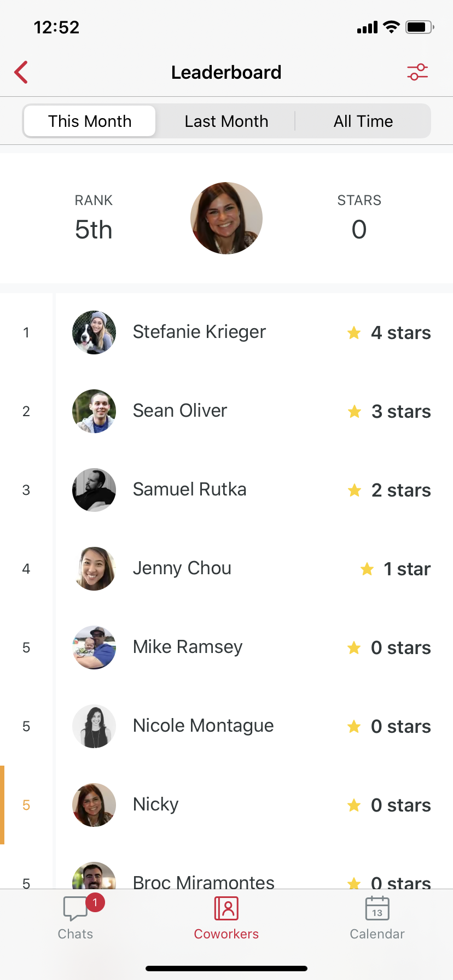Tap the star icon next to Samuel Rutka
The width and height of the screenshot is (453, 980).
(x=354, y=490)
